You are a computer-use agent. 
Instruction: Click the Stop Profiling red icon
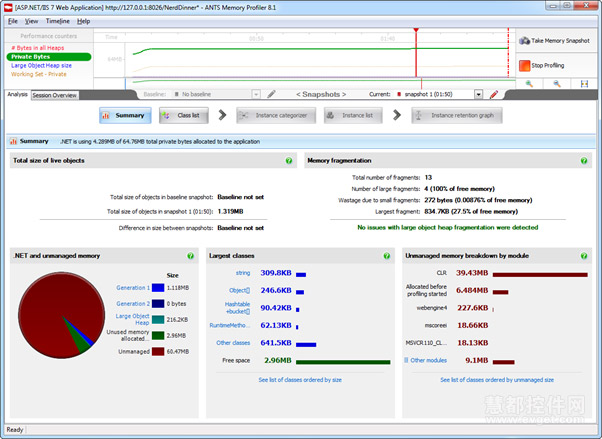524,66
